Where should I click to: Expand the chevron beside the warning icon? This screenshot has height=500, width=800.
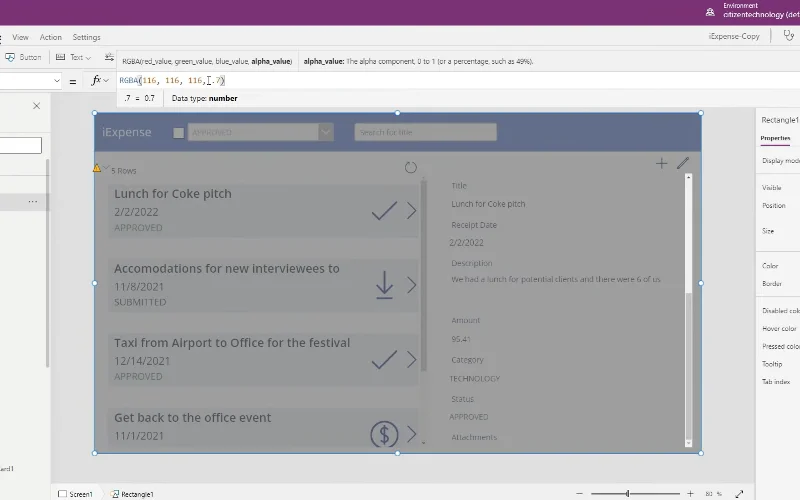106,167
